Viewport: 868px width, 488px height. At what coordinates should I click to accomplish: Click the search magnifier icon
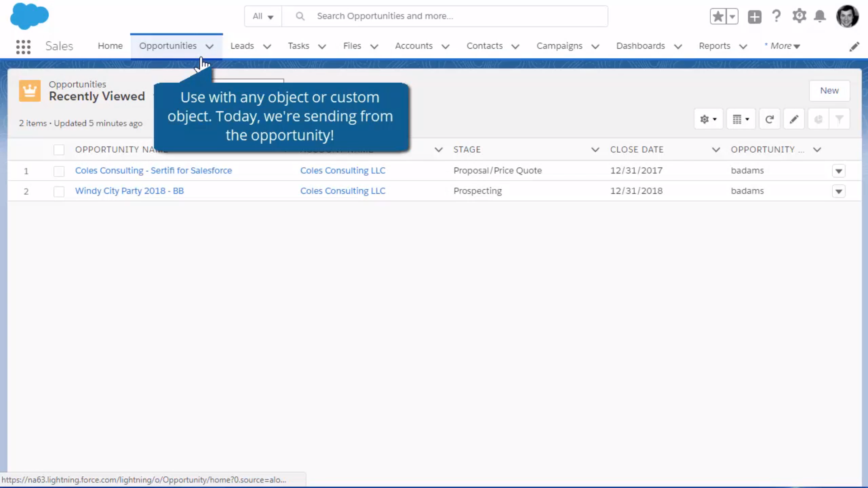click(x=300, y=16)
